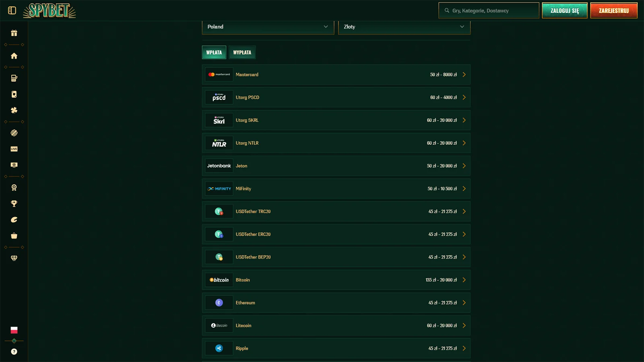
Task: Click the litecoin logo
Action: click(x=219, y=325)
